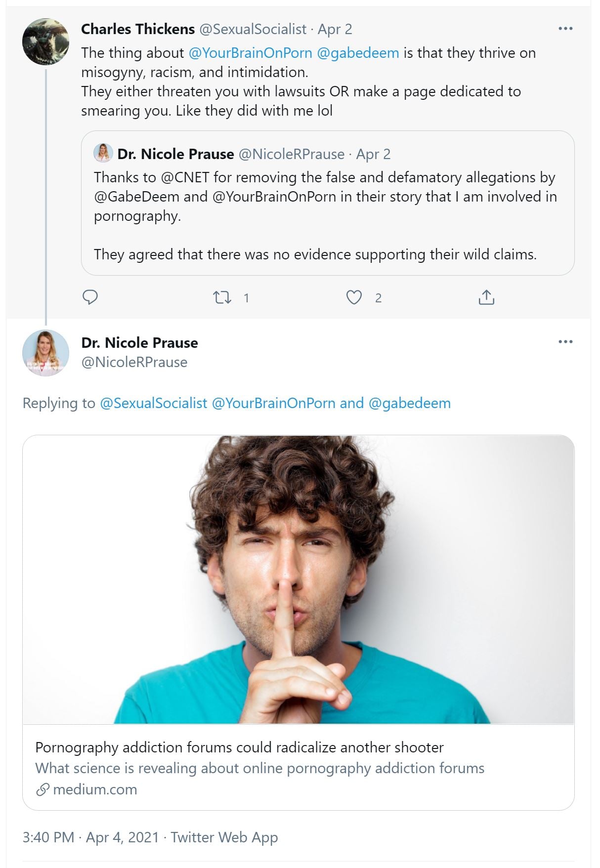The height and width of the screenshot is (868, 600).
Task: Click the share icon under the first tweet
Action: pyautogui.click(x=486, y=297)
